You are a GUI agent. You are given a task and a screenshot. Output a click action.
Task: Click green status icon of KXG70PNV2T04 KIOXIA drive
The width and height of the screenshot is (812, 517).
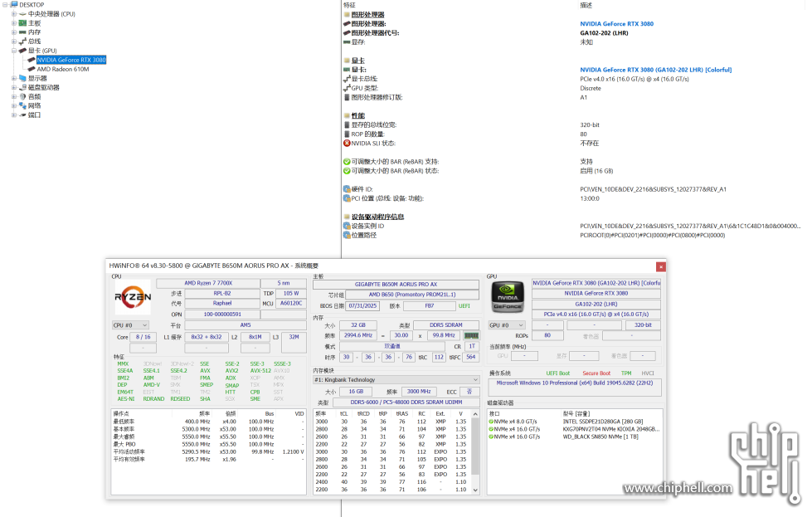pyautogui.click(x=491, y=430)
